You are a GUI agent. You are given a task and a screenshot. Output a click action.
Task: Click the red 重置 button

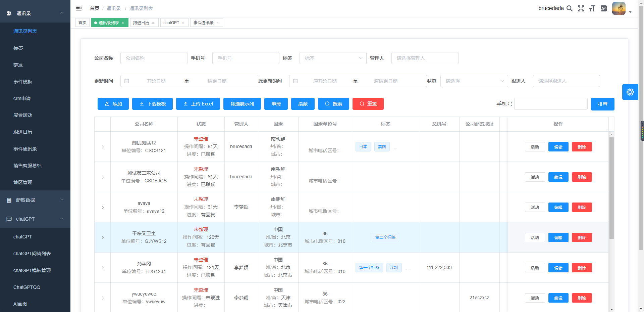368,104
